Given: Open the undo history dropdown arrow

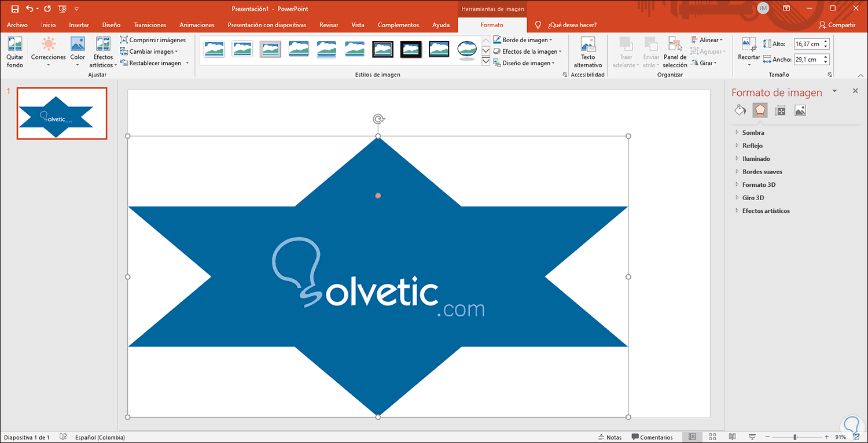Looking at the screenshot, I should pyautogui.click(x=38, y=9).
